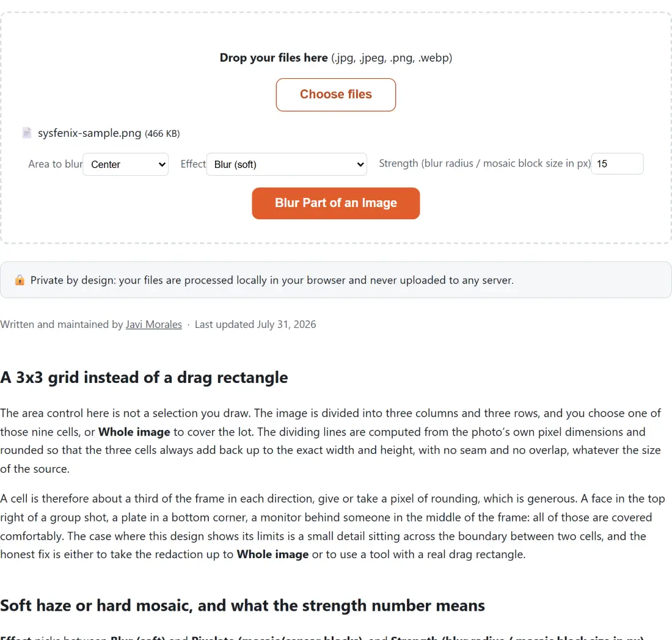Click the Choose files button
The image size is (672, 640).
click(336, 95)
